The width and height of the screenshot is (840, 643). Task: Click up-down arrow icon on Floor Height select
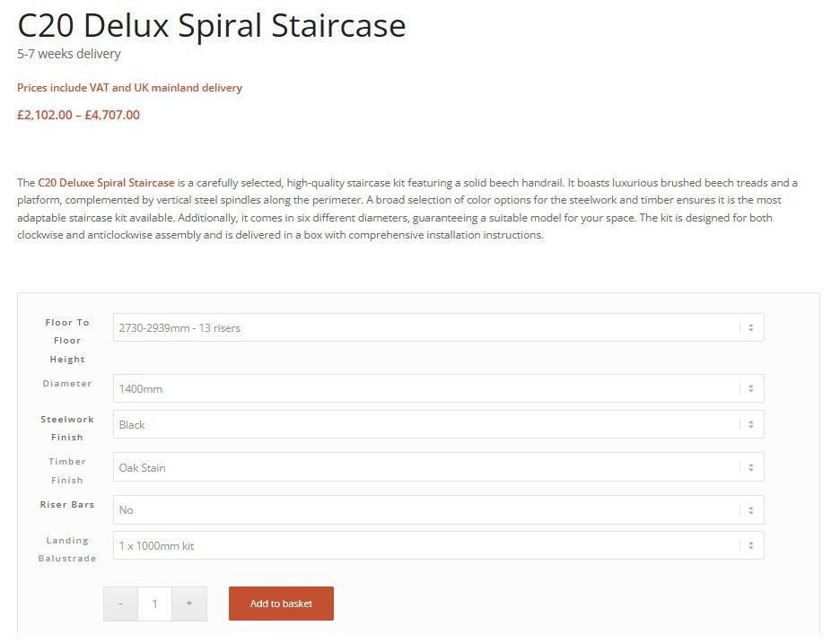click(x=750, y=327)
